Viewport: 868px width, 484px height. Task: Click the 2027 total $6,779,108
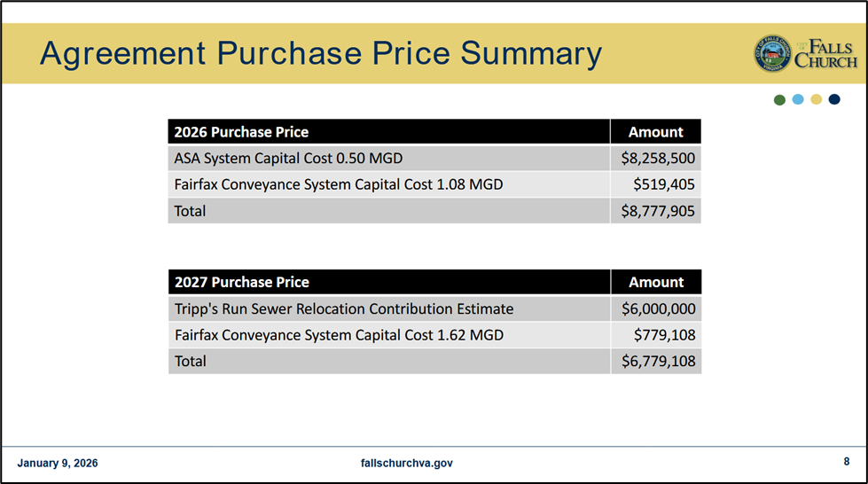pyautogui.click(x=657, y=361)
